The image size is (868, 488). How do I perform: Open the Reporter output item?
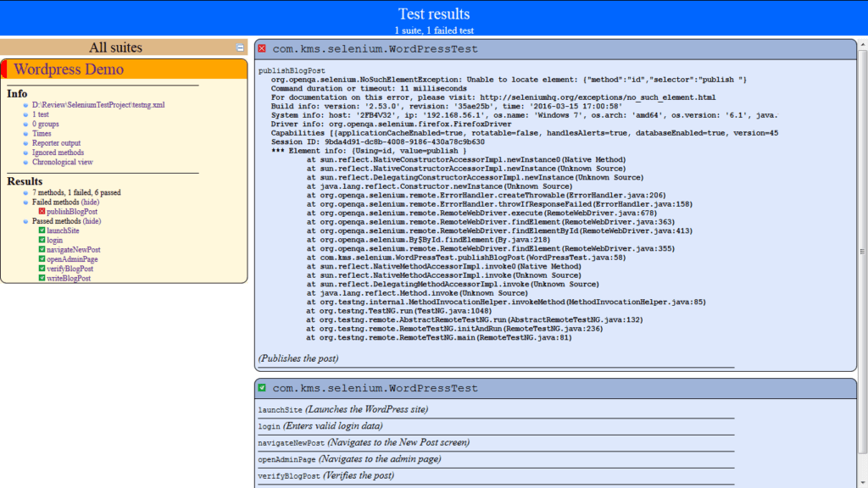point(56,142)
